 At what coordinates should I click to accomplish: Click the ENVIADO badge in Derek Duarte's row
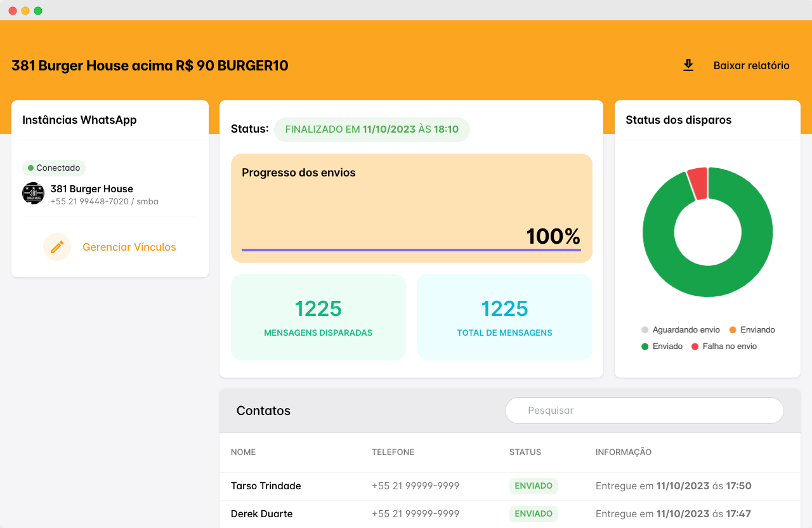(x=534, y=514)
